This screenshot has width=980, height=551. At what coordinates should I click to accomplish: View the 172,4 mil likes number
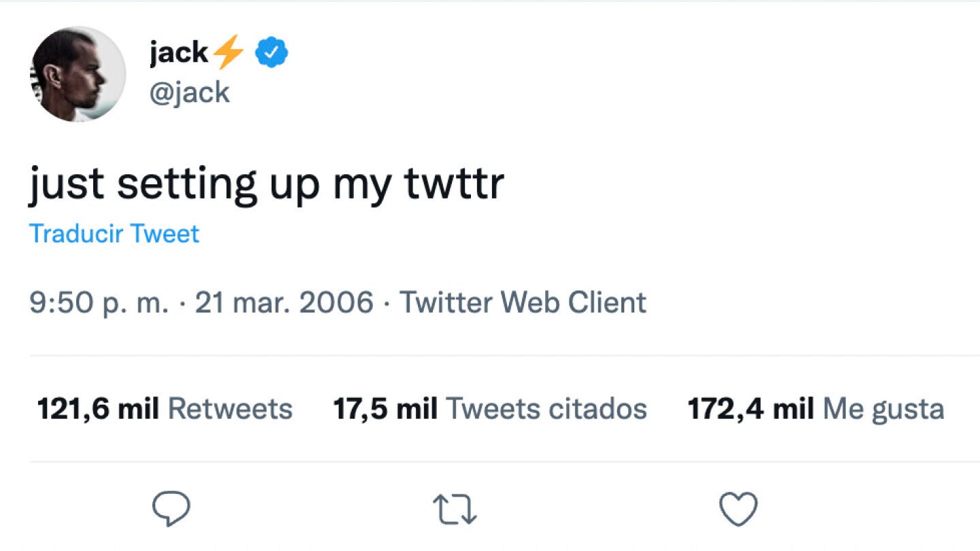pos(751,409)
